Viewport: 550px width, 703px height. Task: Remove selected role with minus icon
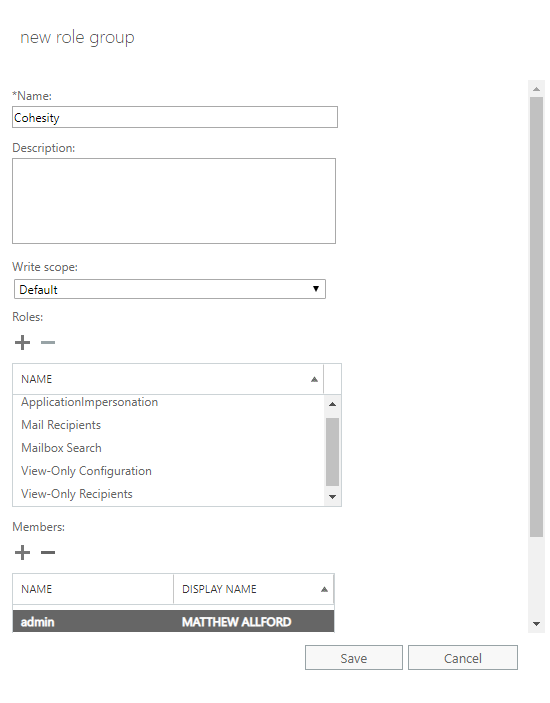coord(48,343)
